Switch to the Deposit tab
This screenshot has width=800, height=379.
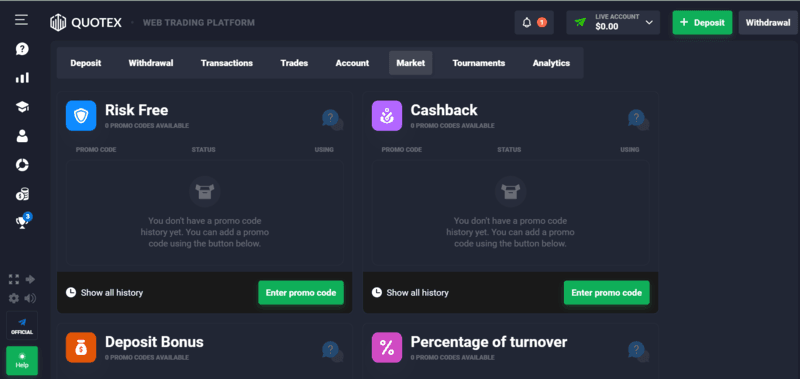86,63
